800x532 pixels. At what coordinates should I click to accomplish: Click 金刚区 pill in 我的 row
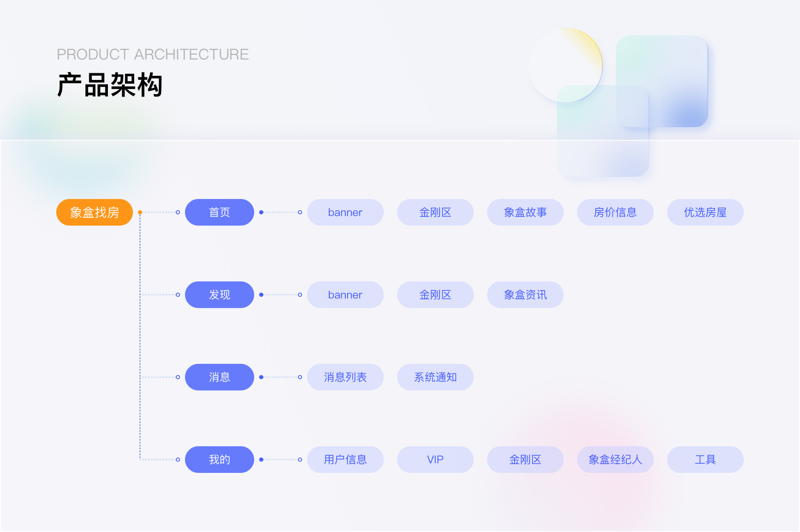(525, 460)
